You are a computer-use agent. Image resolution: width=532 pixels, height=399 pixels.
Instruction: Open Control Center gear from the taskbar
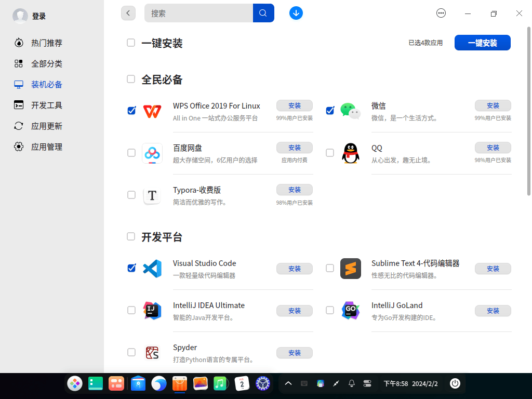(x=263, y=383)
